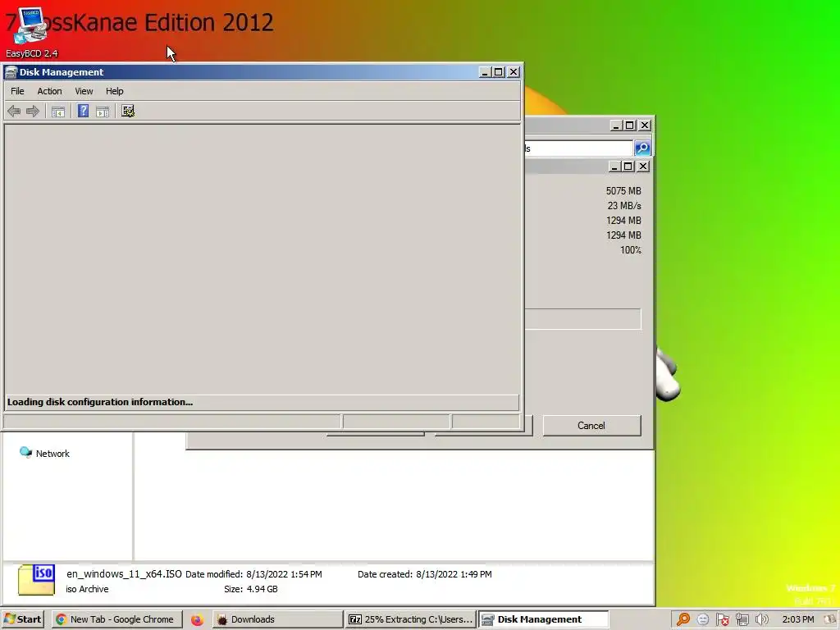Image resolution: width=840 pixels, height=630 pixels.
Task: Close the 7-Zip extraction dialog
Action: (643, 167)
